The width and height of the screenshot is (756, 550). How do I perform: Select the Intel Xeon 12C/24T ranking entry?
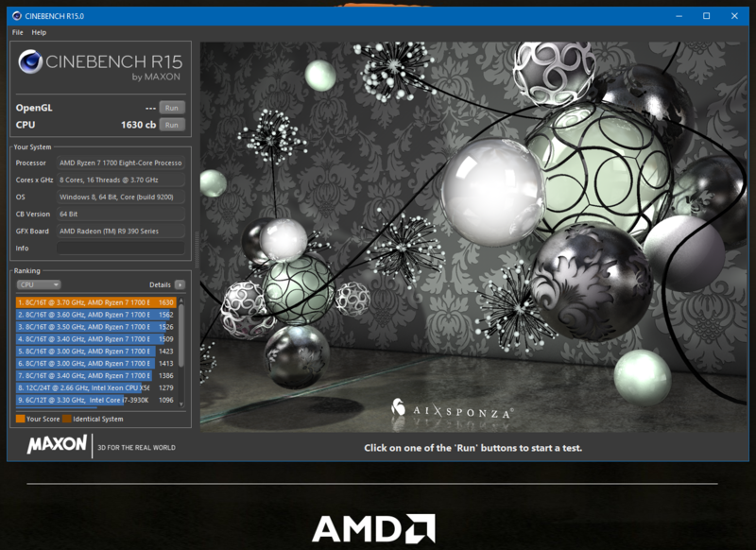pos(94,387)
